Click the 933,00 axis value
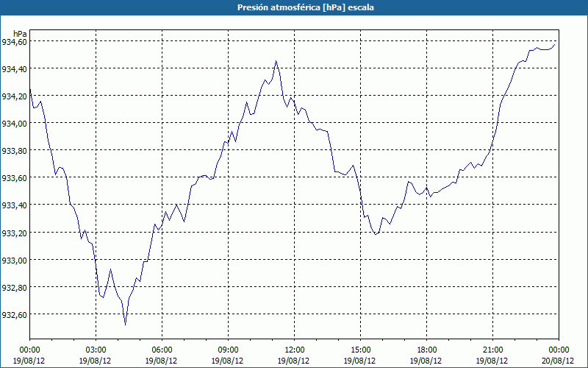Viewport: 588px width, 368px height. click(x=14, y=261)
